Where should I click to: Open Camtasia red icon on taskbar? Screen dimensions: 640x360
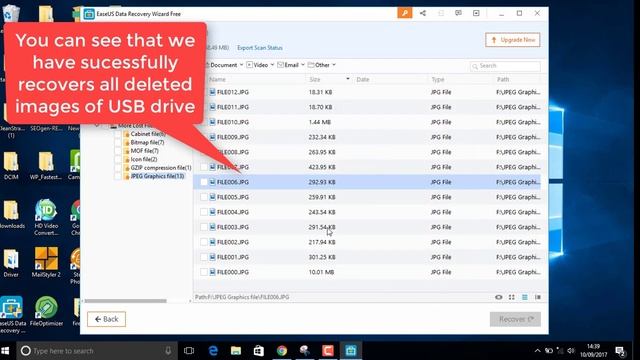(328, 351)
